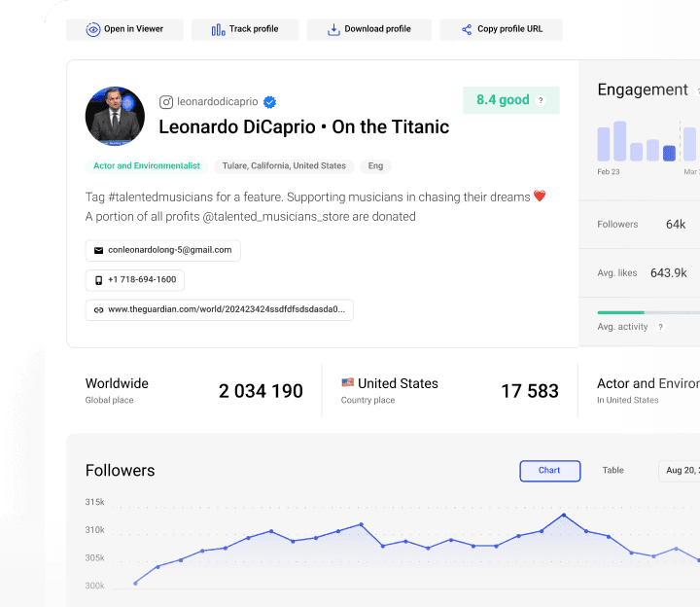The image size is (700, 607).
Task: Switch Followers view to Table
Action: pos(612,471)
